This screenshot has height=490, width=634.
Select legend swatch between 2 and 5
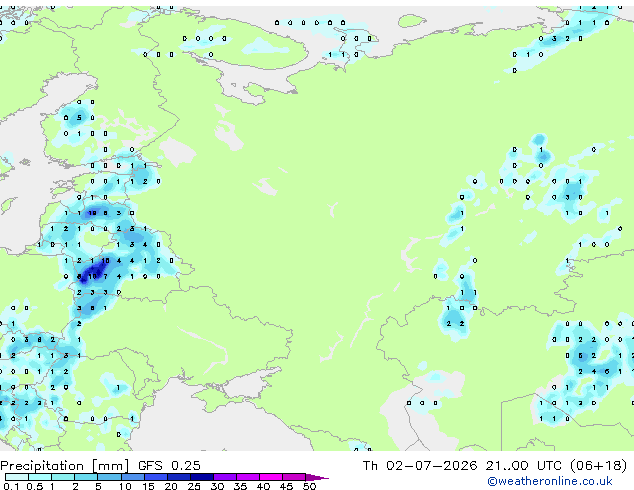86,477
